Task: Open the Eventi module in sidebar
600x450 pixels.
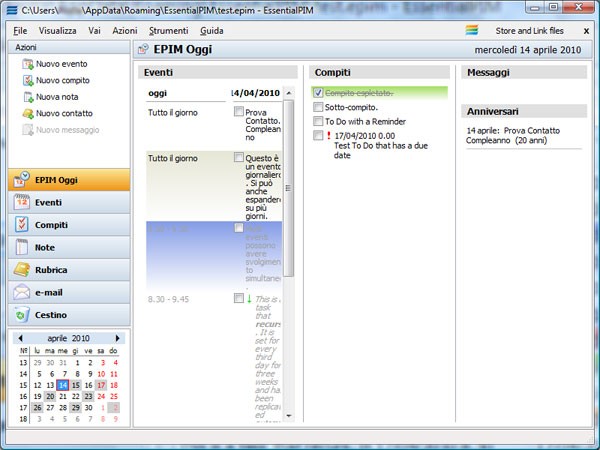Action: pos(68,202)
